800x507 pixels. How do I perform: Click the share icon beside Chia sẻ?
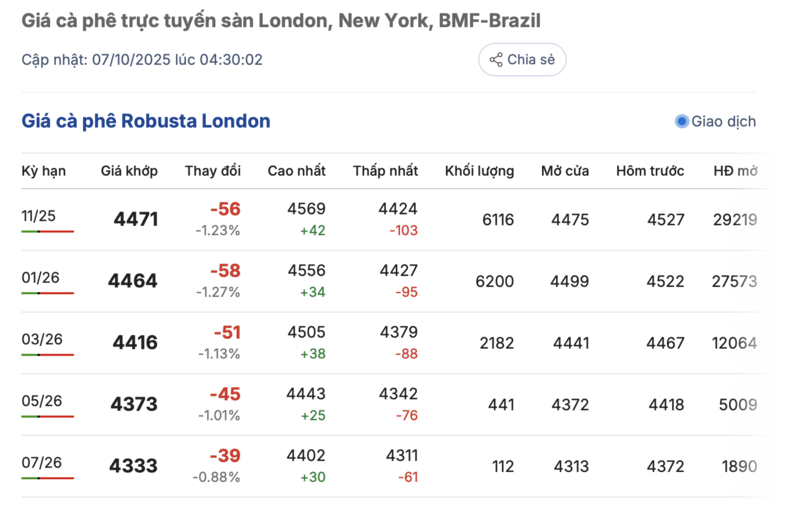[x=495, y=60]
